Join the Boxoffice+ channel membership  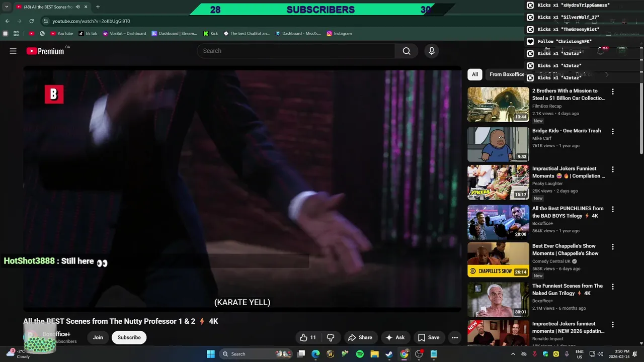(98, 337)
